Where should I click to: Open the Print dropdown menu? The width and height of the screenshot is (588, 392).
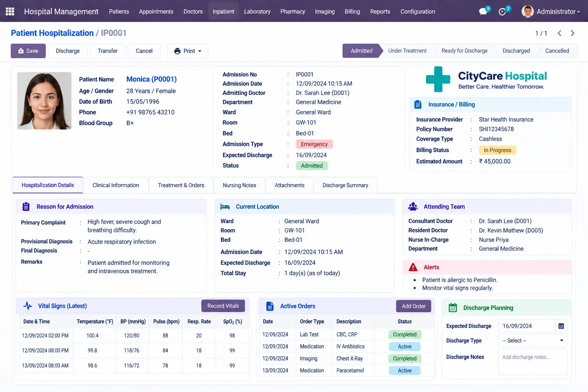tap(188, 51)
